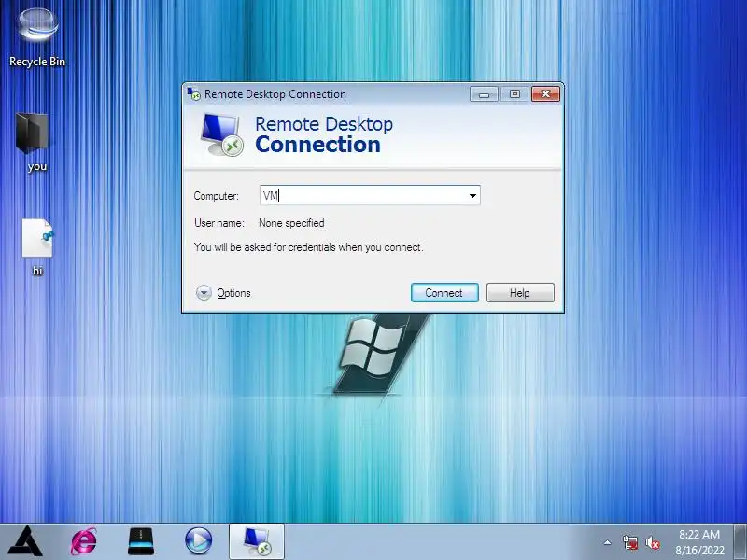Image resolution: width=747 pixels, height=560 pixels.
Task: Click the Help button
Action: (520, 292)
